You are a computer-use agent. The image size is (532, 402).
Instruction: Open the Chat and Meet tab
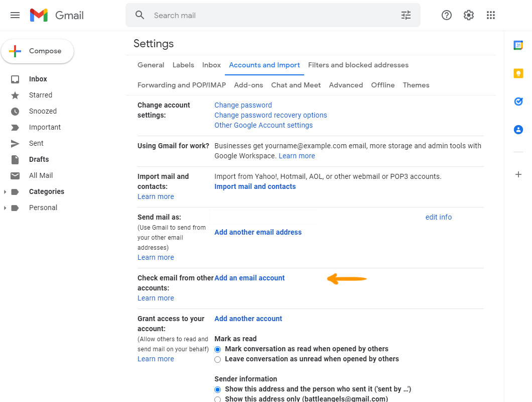296,85
